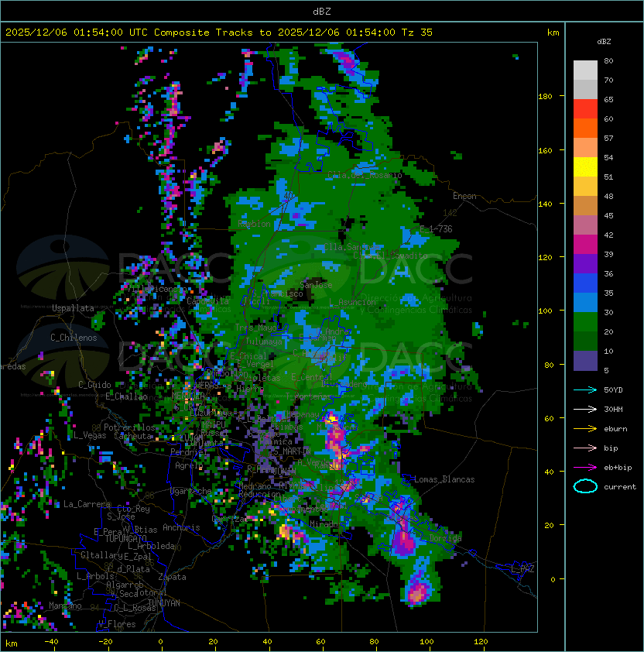The width and height of the screenshot is (644, 652).
Task: Pick the purple swatch between 39 and 36
Action: (x=585, y=264)
